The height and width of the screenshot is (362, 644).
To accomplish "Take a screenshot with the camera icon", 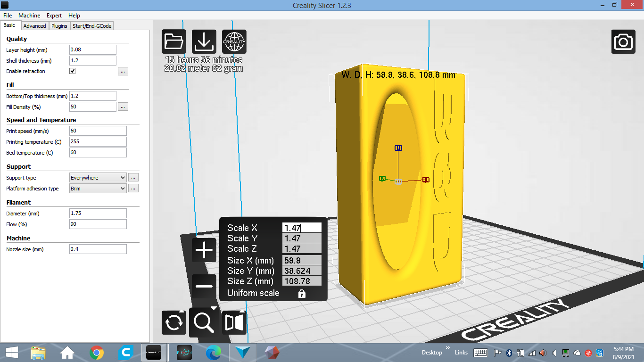I will point(624,42).
